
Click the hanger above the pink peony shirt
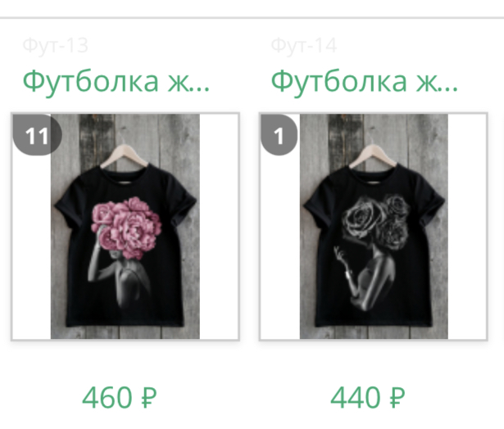pos(125,155)
